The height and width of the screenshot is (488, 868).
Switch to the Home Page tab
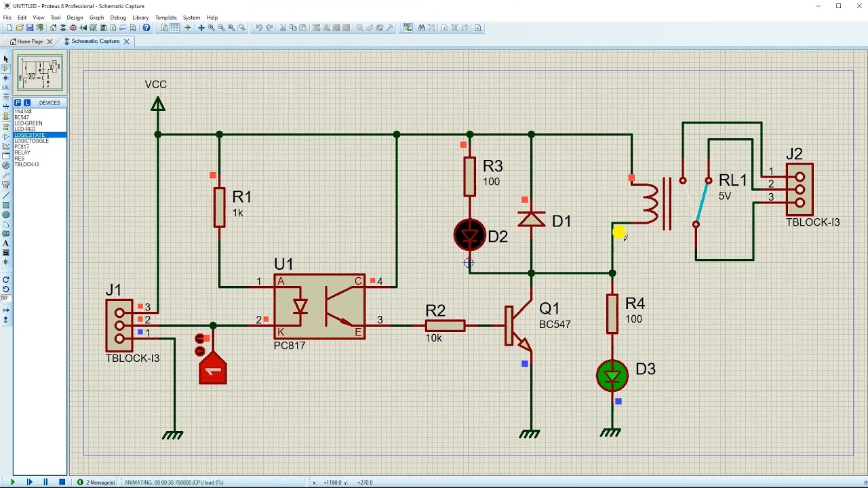[30, 41]
